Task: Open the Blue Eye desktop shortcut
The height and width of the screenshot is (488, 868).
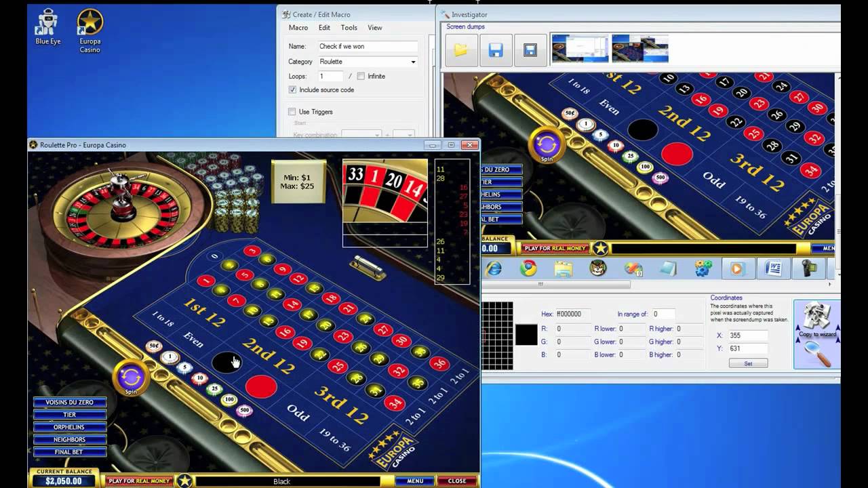Action: 47,27
